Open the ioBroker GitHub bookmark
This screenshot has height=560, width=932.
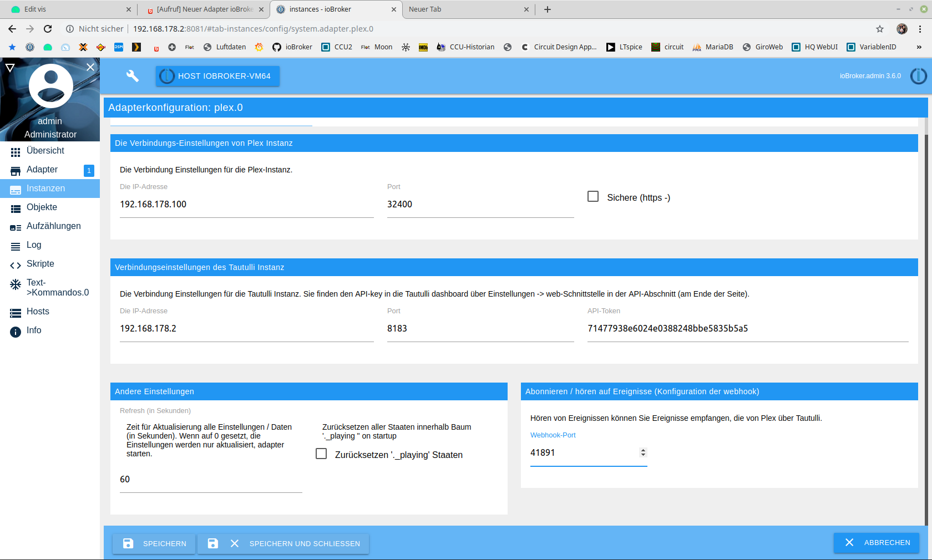[x=292, y=47]
